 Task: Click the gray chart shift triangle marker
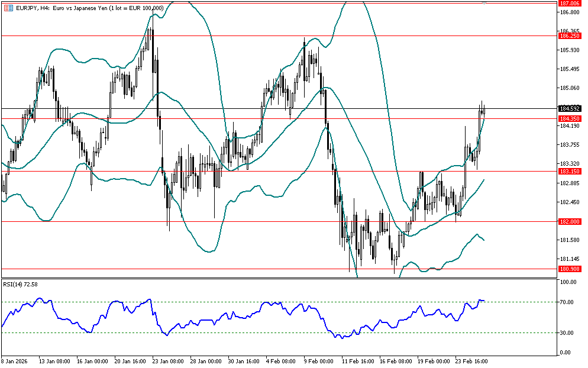pos(484,3)
